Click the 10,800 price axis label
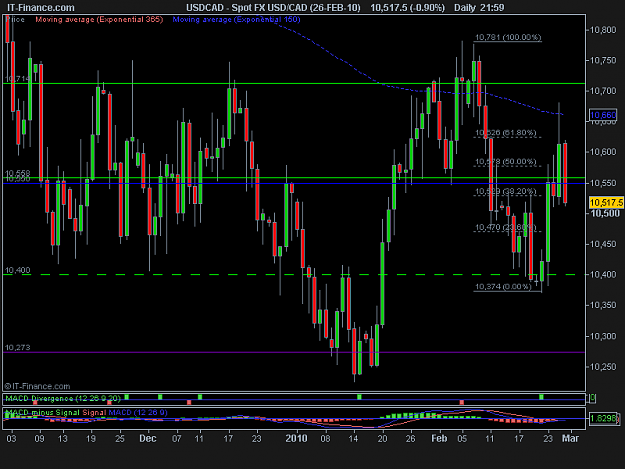Image resolution: width=625 pixels, height=469 pixels. 603,30
